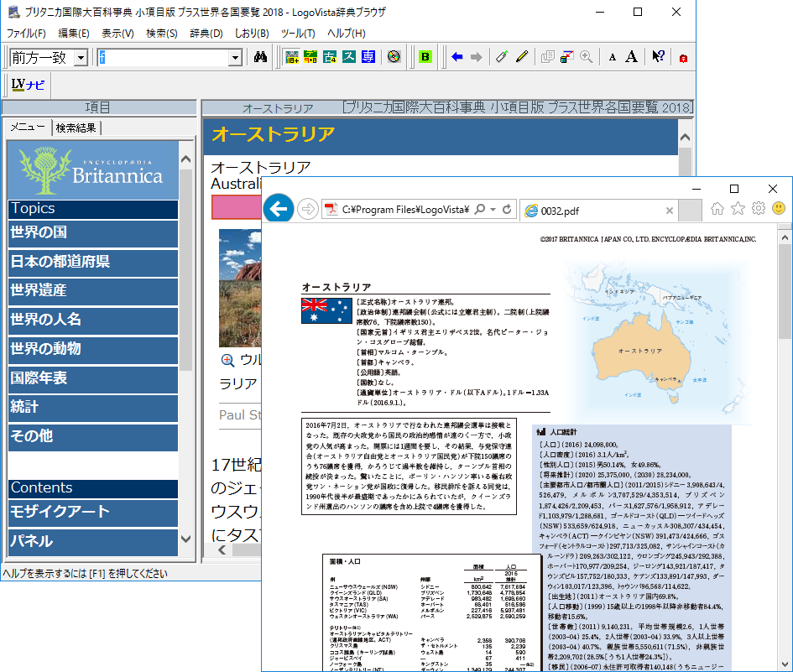The image size is (793, 672).
Task: Select the yellow highlighter pencil tool
Action: 522,57
